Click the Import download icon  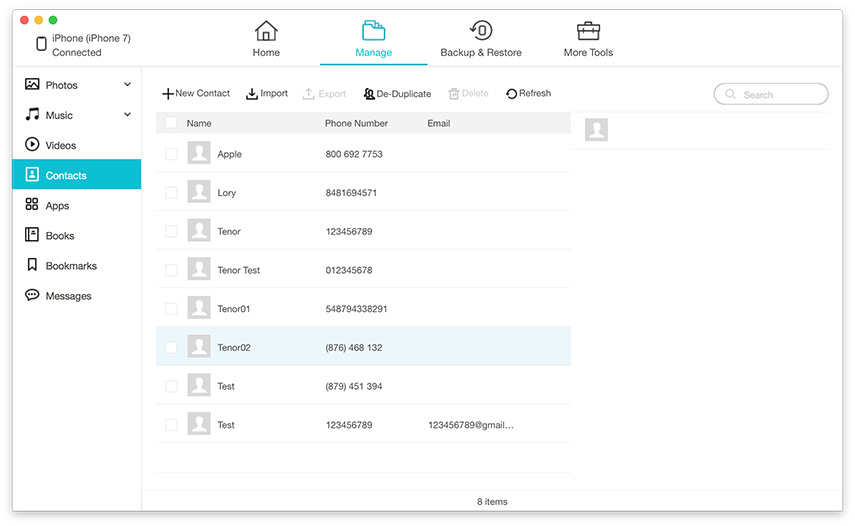(x=252, y=94)
